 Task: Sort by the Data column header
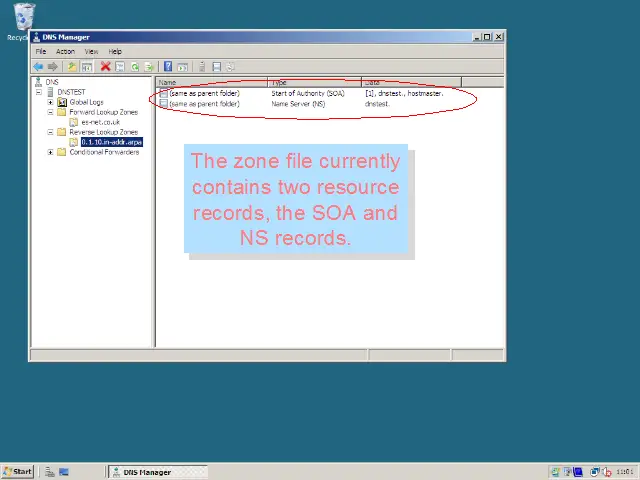click(x=412, y=82)
